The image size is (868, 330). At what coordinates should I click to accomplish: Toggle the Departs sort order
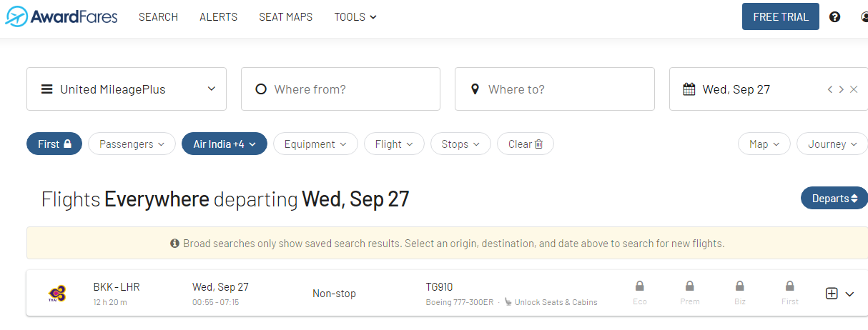pos(834,199)
